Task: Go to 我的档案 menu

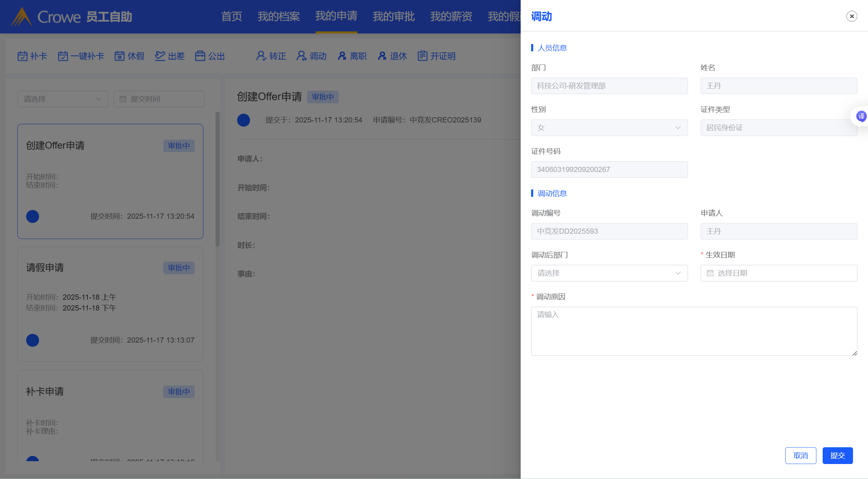Action: [279, 16]
